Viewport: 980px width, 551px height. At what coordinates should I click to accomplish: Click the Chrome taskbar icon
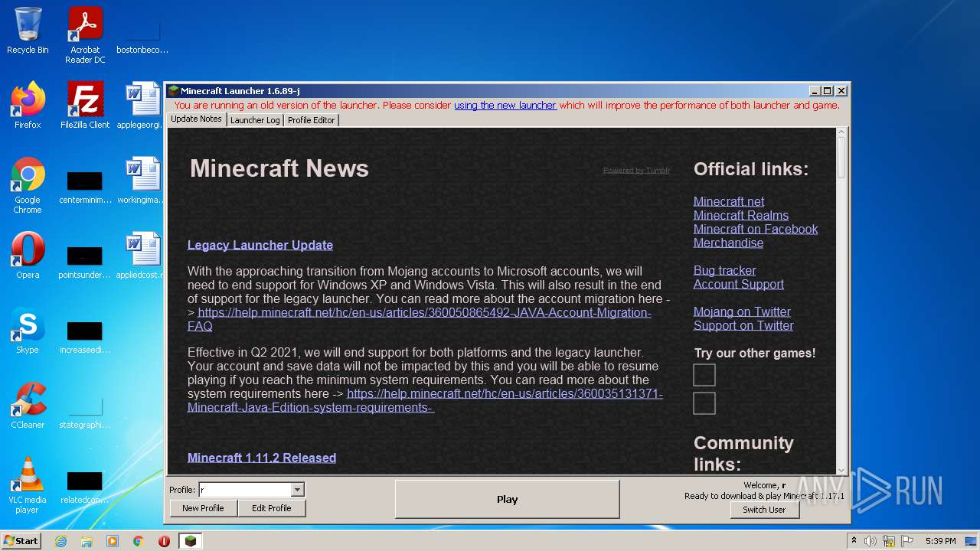coord(138,541)
